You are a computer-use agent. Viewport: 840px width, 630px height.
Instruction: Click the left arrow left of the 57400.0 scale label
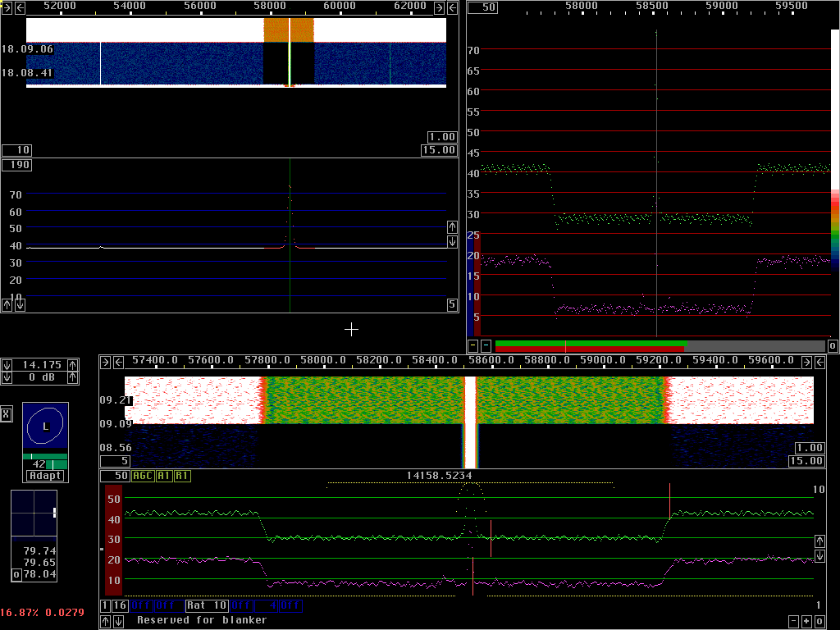click(x=119, y=362)
